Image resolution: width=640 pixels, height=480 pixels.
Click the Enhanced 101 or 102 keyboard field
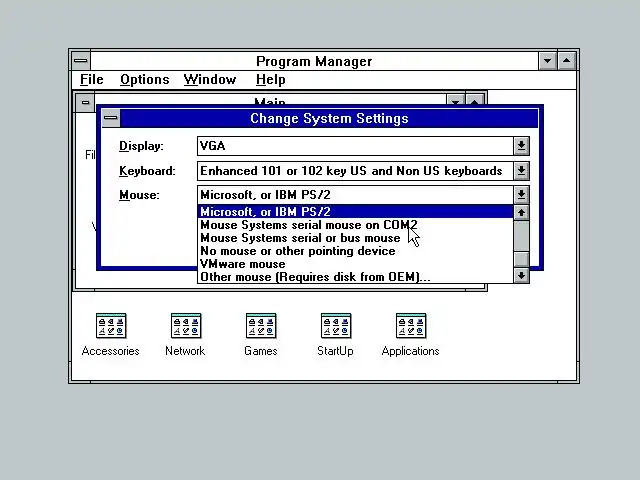tap(355, 171)
